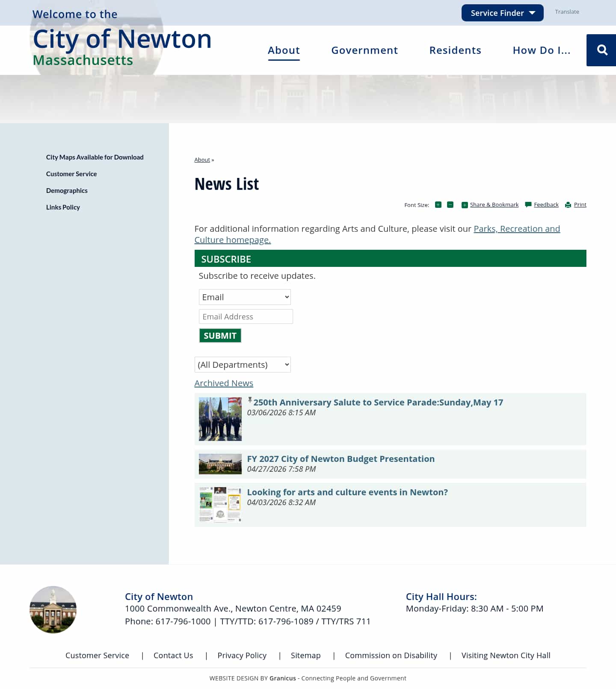Viewport: 616px width, 689px height.
Task: Click the Feedback speech bubble icon
Action: point(528,205)
